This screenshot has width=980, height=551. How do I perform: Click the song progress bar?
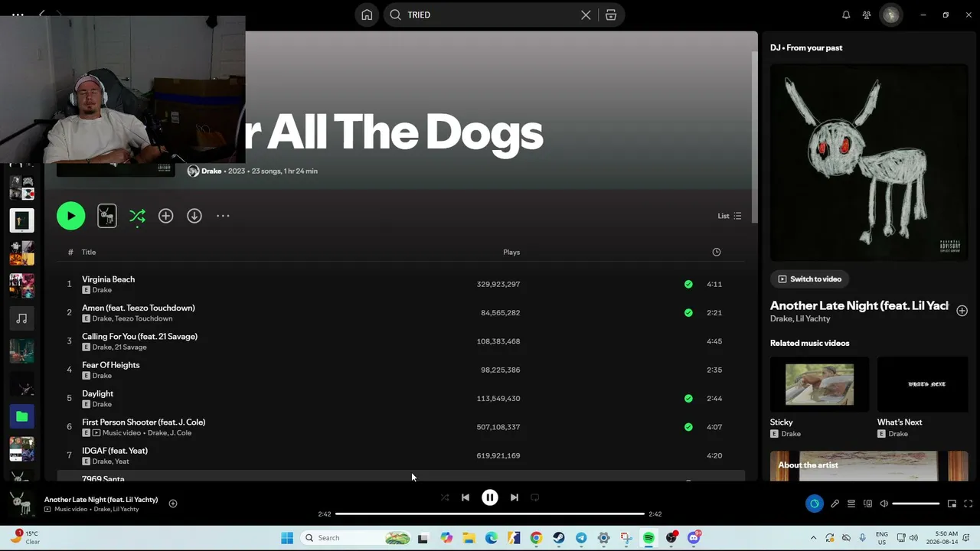point(490,514)
